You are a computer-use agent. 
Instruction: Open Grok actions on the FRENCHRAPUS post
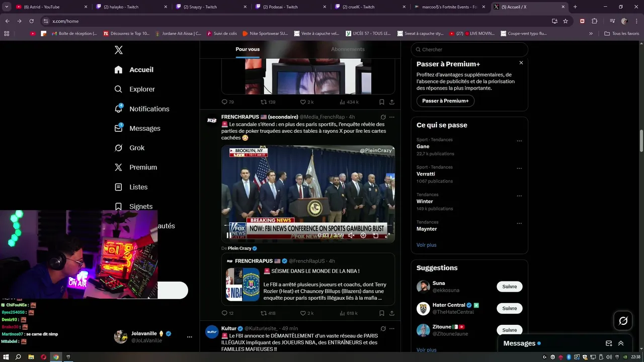click(383, 117)
